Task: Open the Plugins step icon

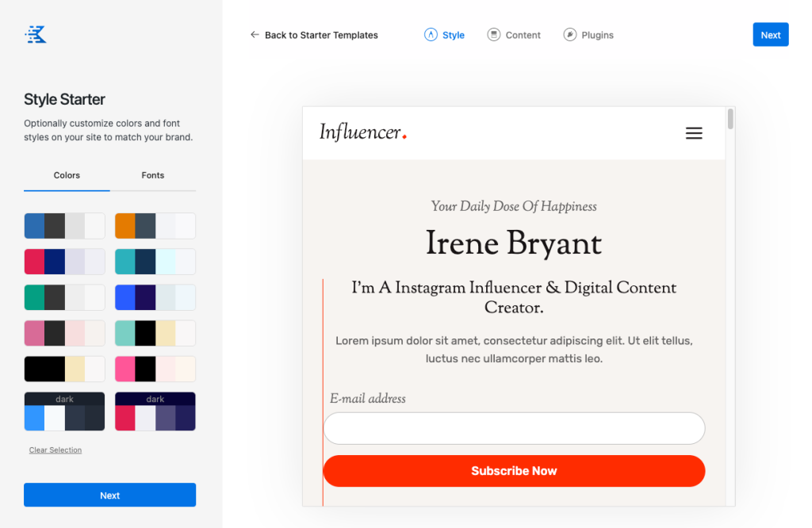Action: coord(569,34)
